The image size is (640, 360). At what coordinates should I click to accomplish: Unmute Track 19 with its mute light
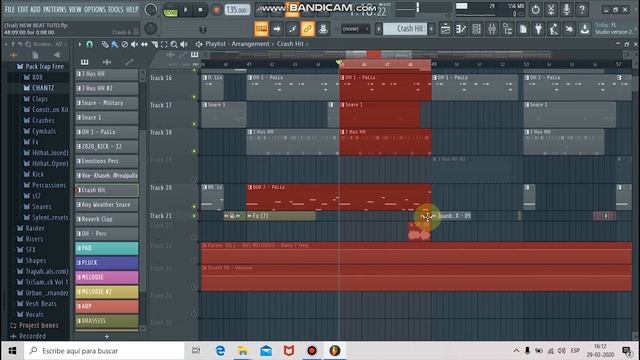[x=194, y=179]
